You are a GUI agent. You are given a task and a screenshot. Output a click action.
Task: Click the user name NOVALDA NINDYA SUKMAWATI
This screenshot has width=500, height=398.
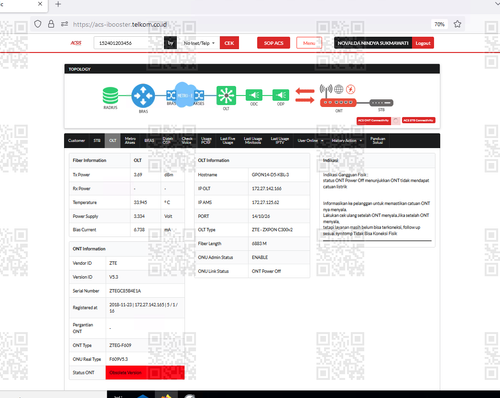point(373,43)
